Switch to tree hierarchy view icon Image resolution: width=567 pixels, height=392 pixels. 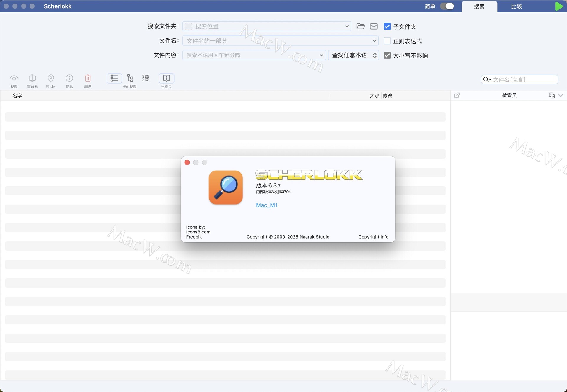click(130, 78)
